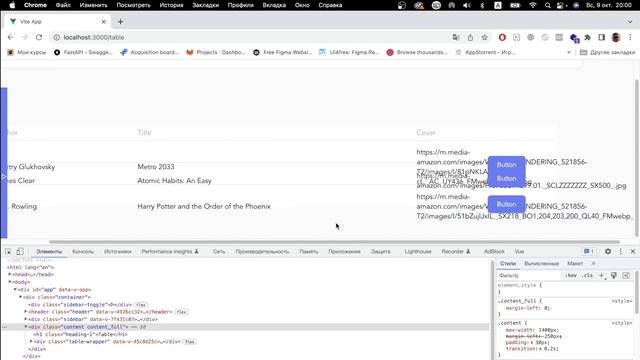Toggle the :hov element state panel
This screenshot has width=640, height=360.
coord(571,276)
